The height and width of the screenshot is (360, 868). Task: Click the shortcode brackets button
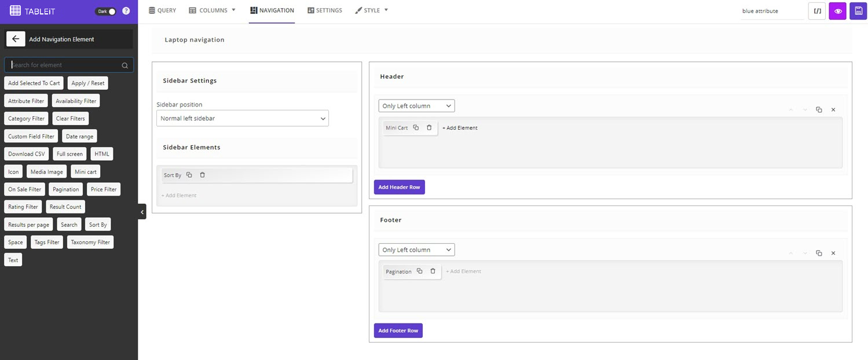tap(816, 11)
